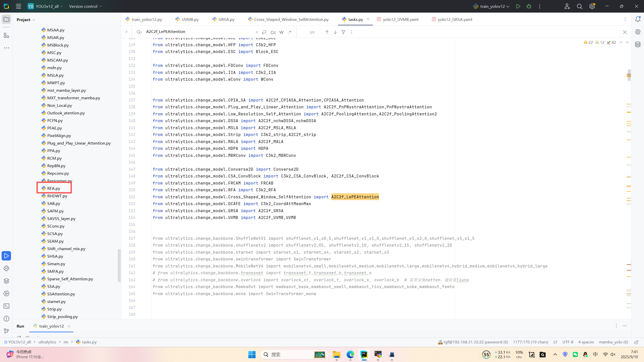Open the Database tool window
The image size is (644, 362).
(638, 44)
